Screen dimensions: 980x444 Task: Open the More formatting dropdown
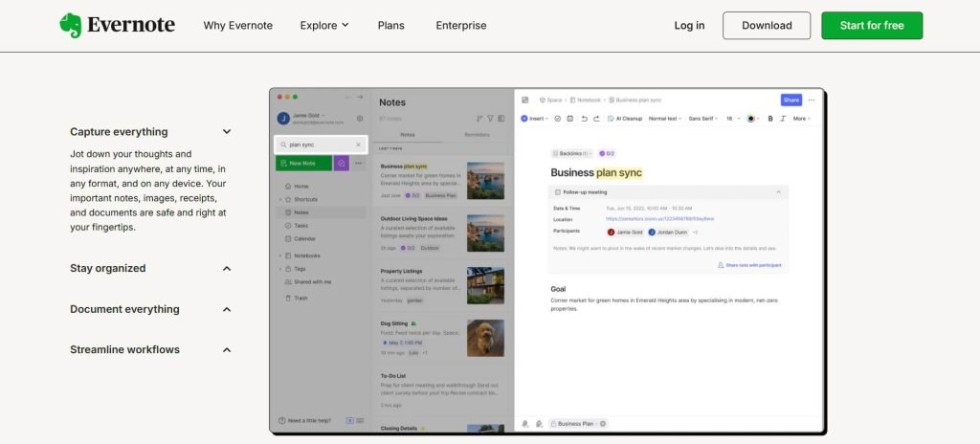[801, 119]
